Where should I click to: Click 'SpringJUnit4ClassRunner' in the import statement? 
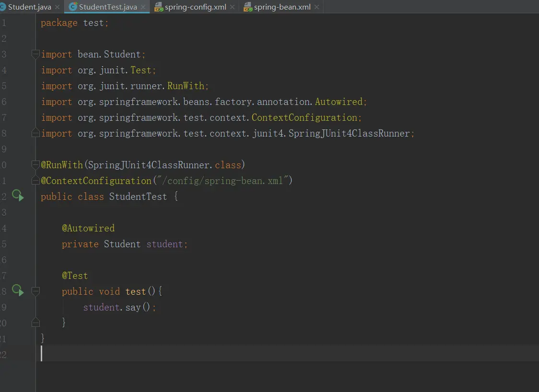tap(349, 133)
